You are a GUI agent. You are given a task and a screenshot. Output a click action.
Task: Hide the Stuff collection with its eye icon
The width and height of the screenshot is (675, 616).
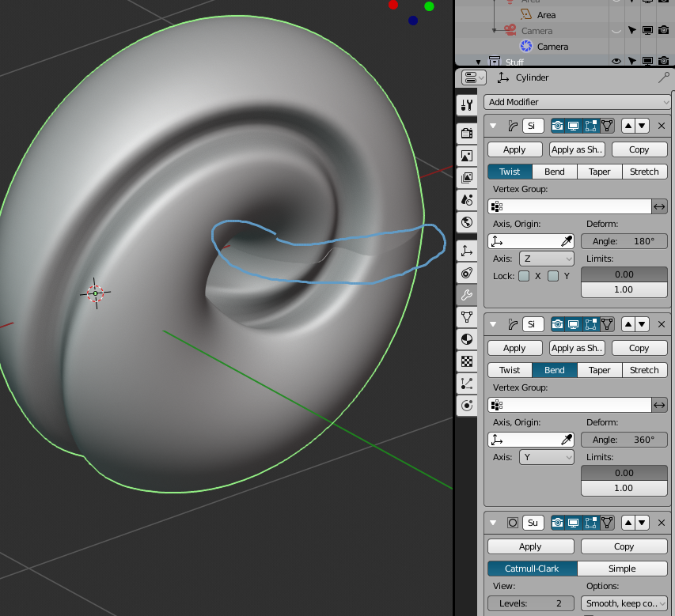[616, 61]
